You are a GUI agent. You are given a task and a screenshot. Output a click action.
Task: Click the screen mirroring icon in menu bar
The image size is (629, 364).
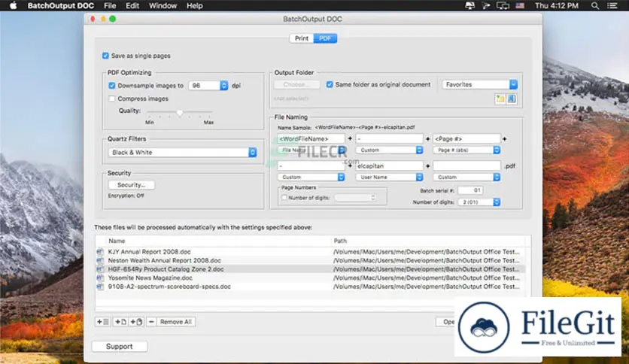(503, 5)
